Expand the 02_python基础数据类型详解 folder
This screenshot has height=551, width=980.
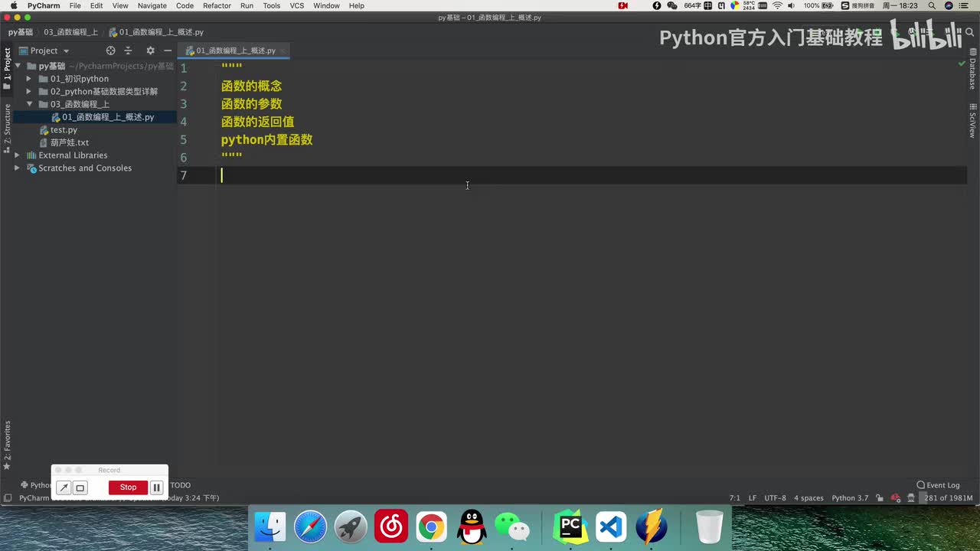click(29, 91)
